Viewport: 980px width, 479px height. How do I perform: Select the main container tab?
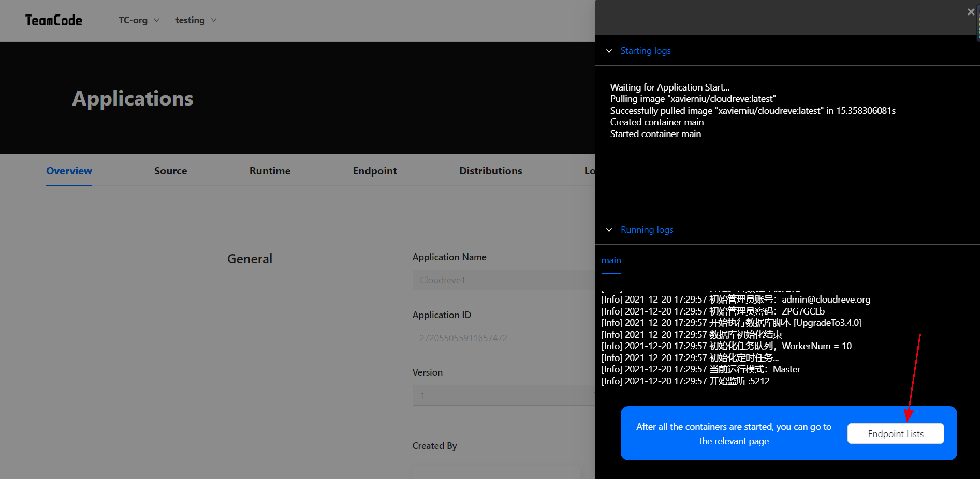tap(611, 260)
